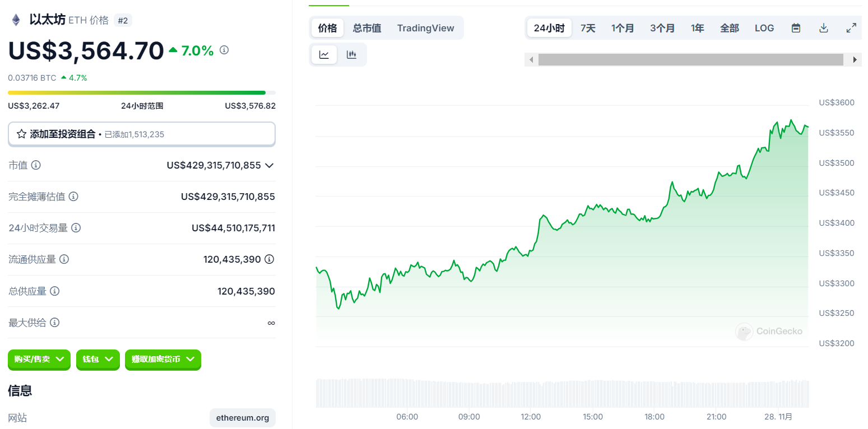Open info icon beside 7.0% price change
Viewport: 868px width, 429px height.
tap(224, 50)
